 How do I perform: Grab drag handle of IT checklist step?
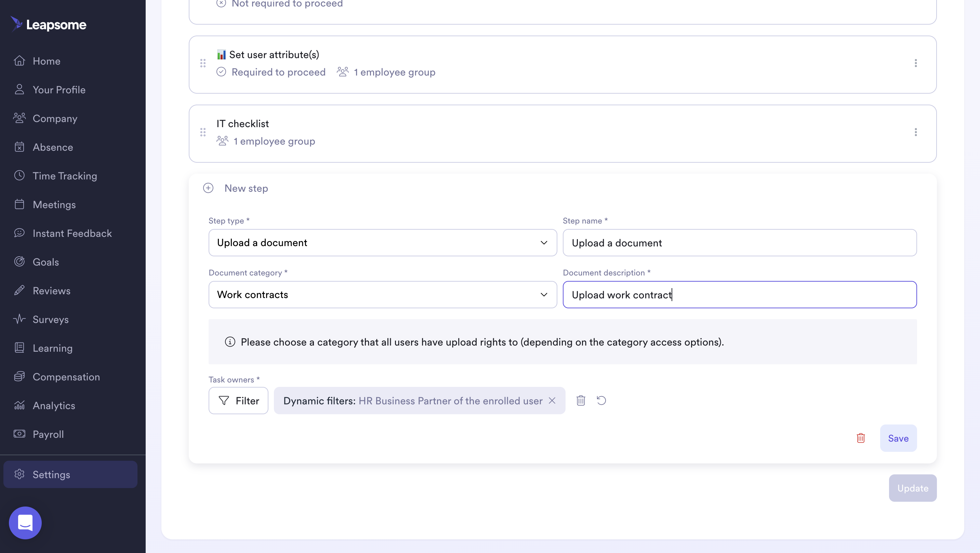pyautogui.click(x=203, y=132)
